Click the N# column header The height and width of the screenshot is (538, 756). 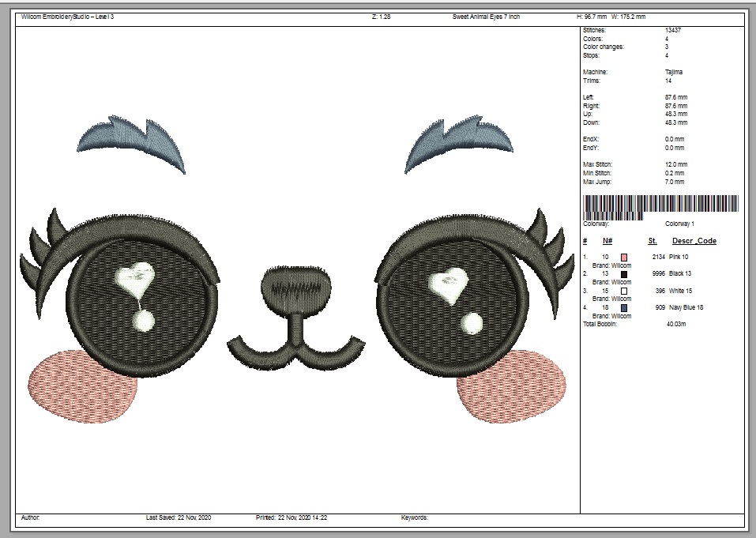(x=607, y=241)
